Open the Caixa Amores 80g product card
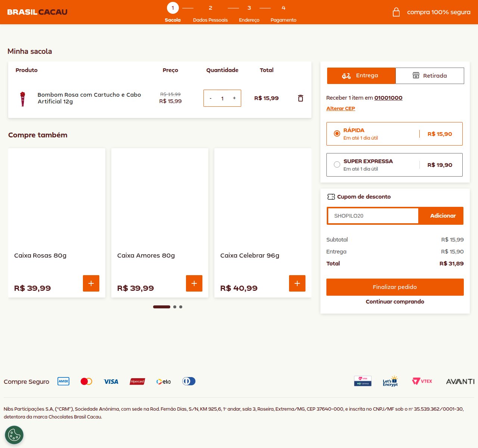 [160, 223]
